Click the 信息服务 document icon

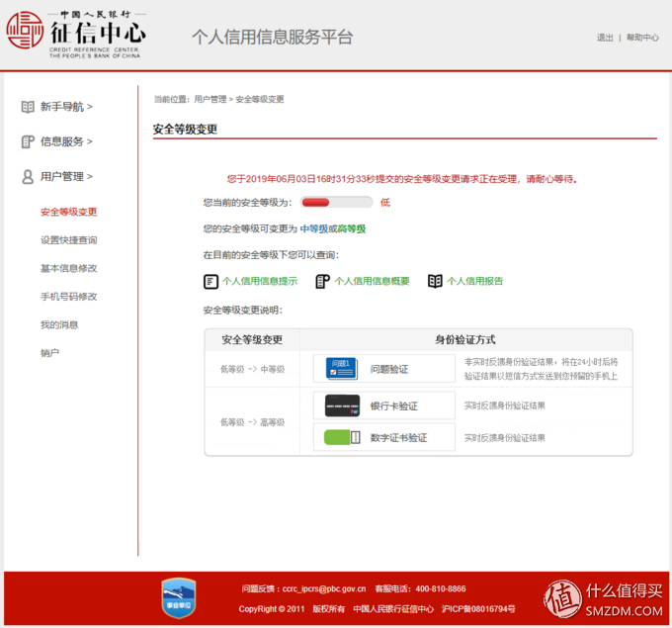click(28, 142)
